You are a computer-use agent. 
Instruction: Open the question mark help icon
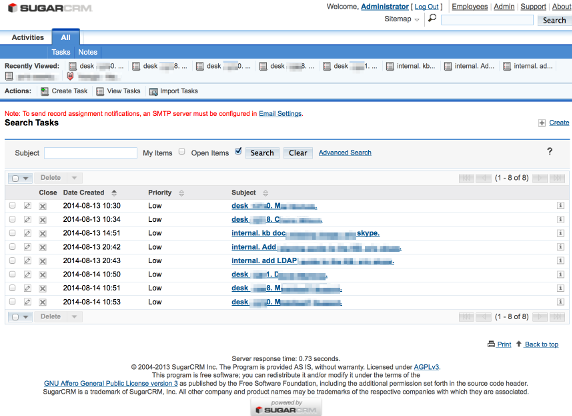click(x=550, y=151)
